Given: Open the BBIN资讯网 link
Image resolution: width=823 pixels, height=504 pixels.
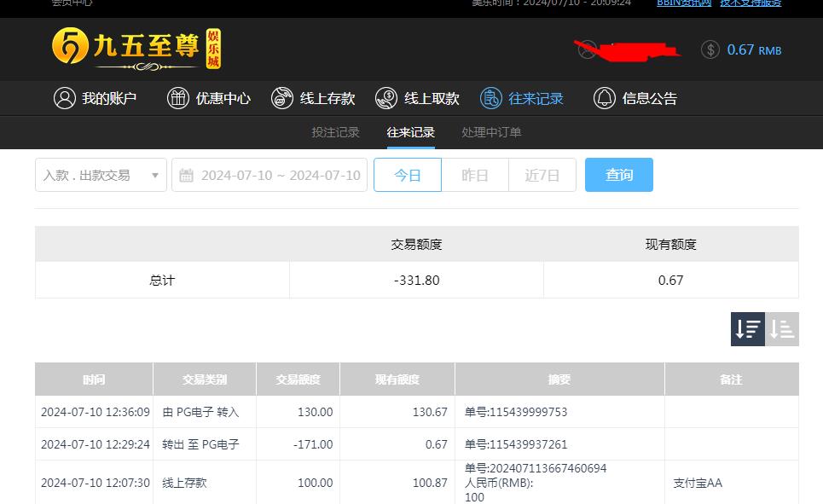Looking at the screenshot, I should click(683, 3).
